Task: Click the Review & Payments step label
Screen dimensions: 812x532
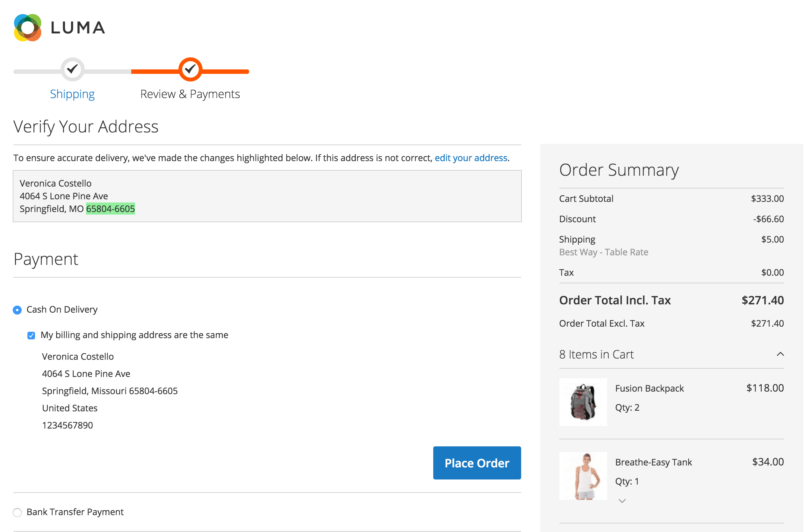Action: (x=190, y=94)
